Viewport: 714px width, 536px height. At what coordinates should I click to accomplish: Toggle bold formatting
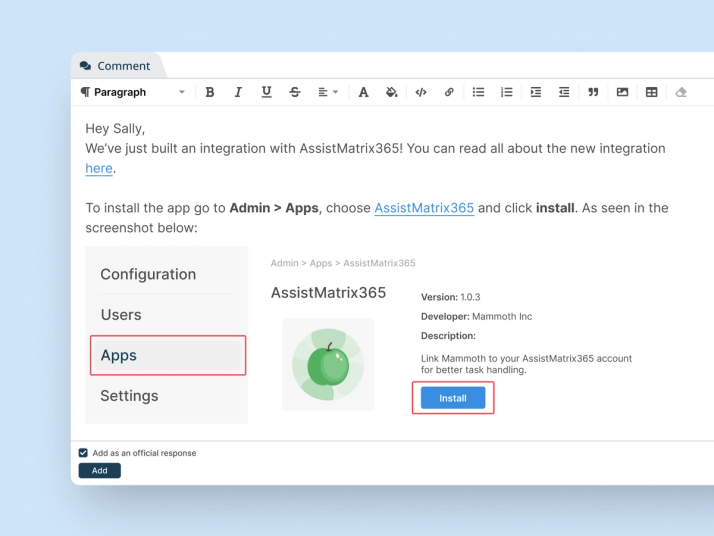210,92
